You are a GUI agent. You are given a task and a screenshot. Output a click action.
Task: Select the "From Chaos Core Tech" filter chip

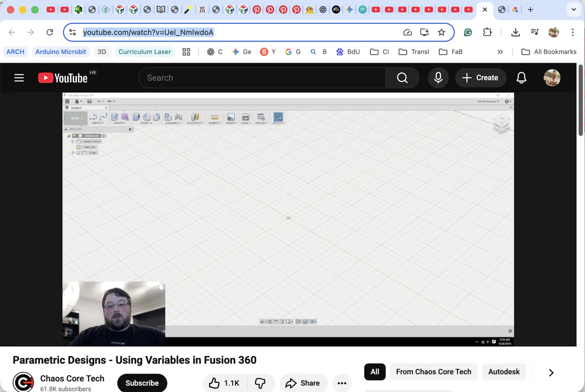tap(433, 372)
